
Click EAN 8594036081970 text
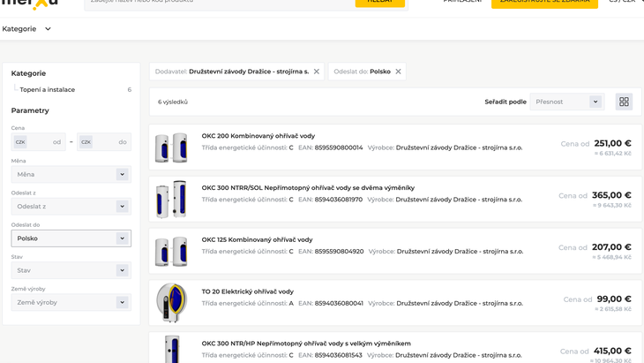[x=339, y=200]
